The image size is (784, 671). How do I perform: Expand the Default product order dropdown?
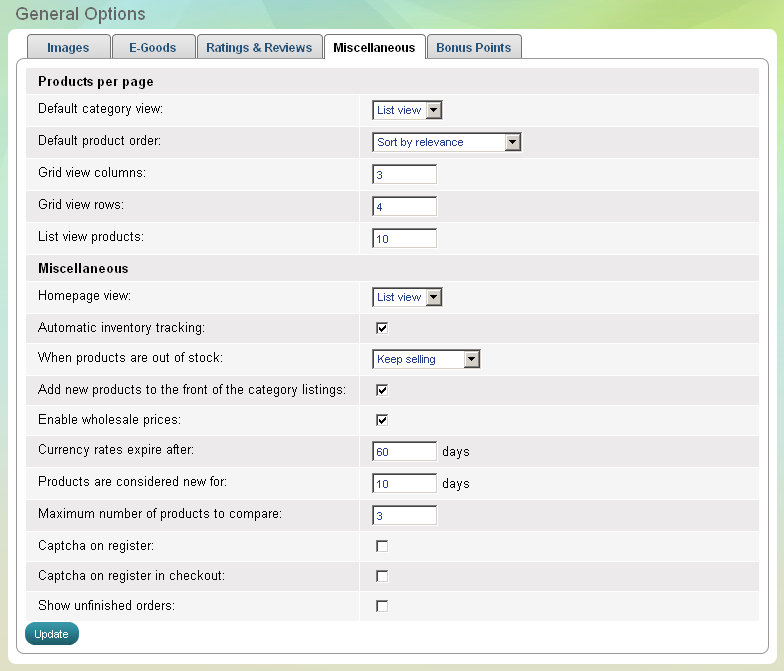(447, 142)
